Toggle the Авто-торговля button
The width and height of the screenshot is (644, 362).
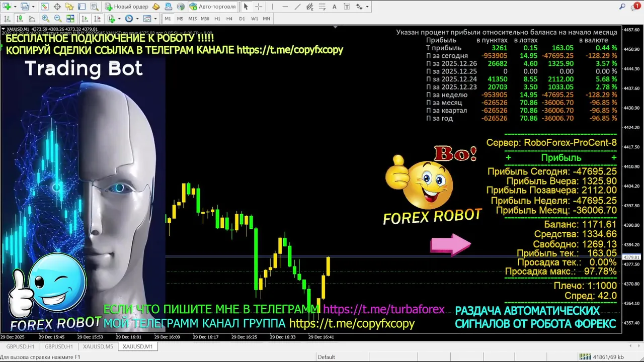[x=213, y=7]
